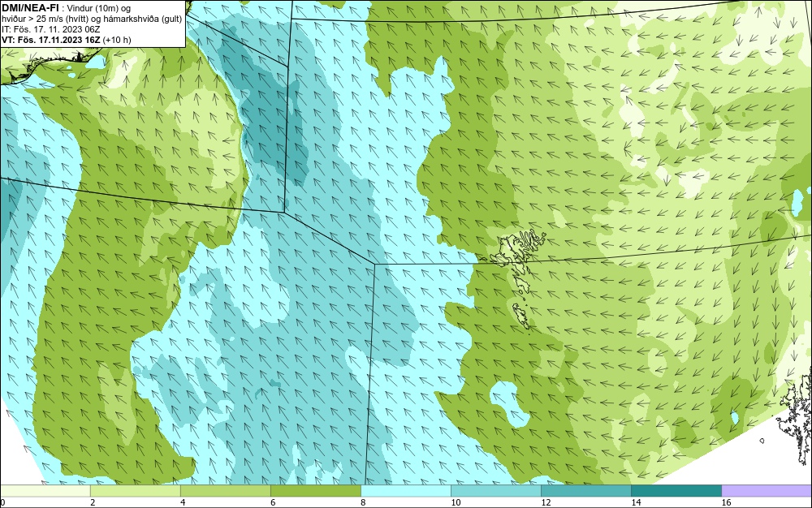Click the 4–6 m/s legend color swatch
The image size is (812, 508).
(225, 491)
